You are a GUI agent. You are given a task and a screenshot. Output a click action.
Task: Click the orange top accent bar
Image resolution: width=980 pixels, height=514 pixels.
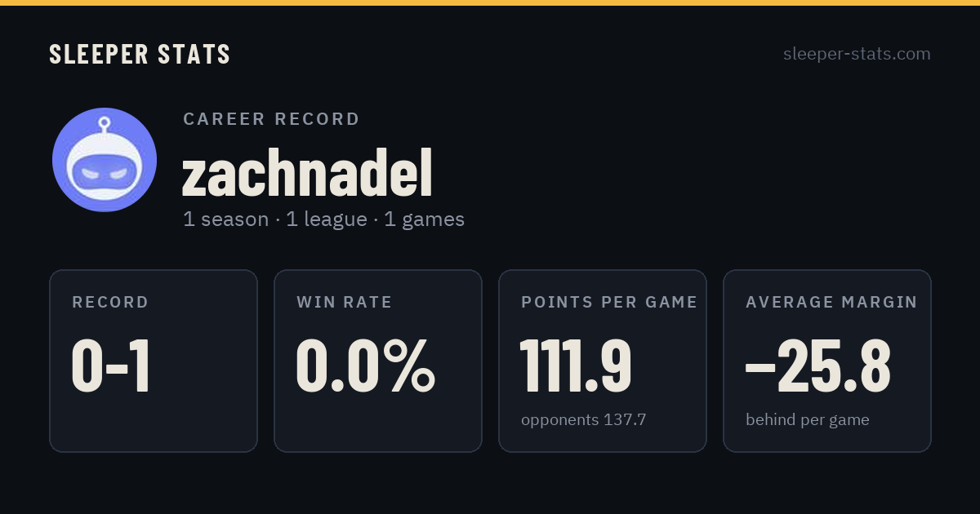tap(490, 2)
